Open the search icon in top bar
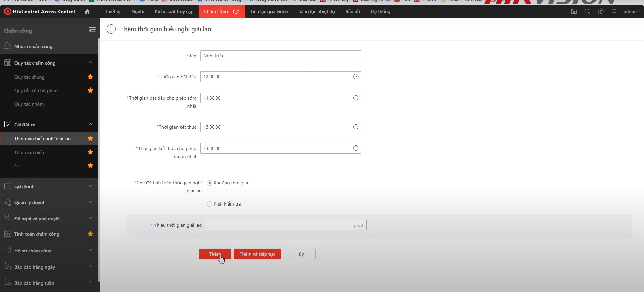 point(587,11)
